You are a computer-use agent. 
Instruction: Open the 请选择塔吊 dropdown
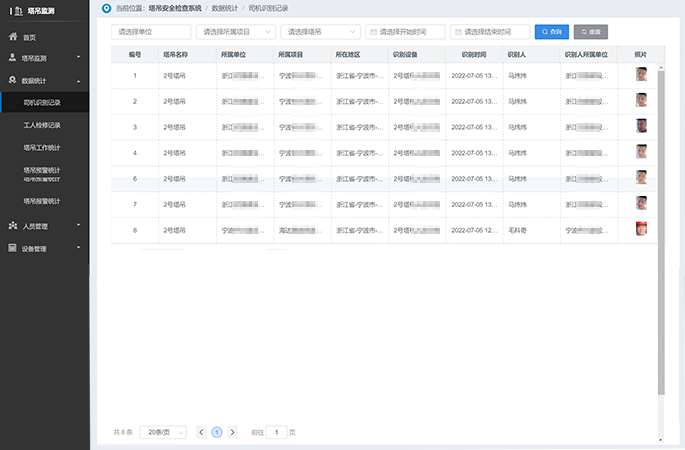click(x=320, y=32)
